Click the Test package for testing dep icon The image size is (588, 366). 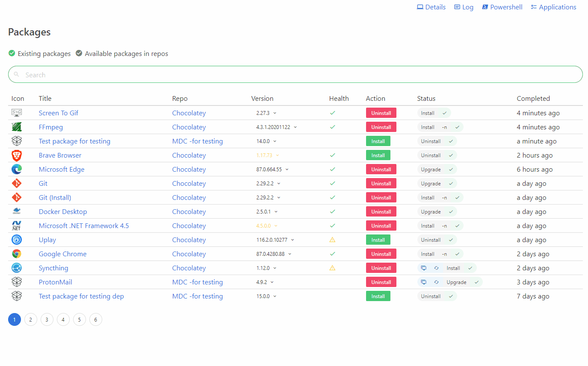[17, 296]
